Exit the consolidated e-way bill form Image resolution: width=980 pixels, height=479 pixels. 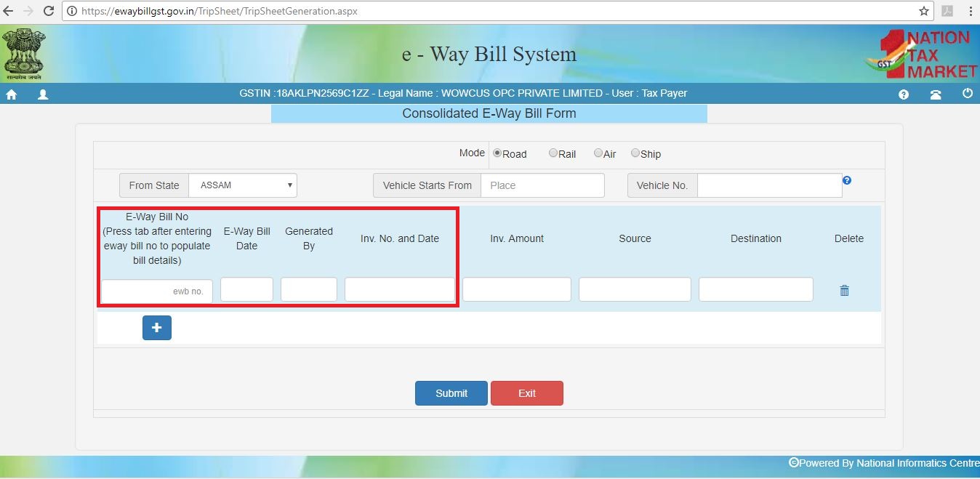[x=526, y=393]
